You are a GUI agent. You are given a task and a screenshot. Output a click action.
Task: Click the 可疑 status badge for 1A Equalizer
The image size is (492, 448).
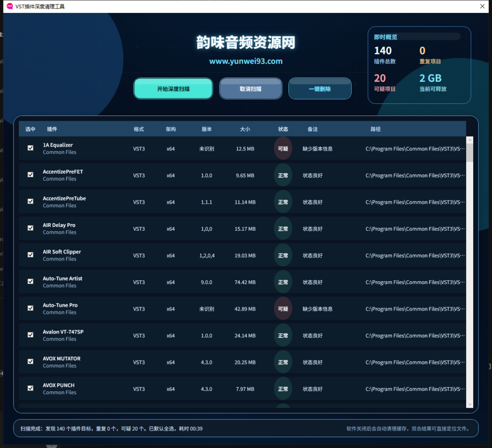click(283, 149)
